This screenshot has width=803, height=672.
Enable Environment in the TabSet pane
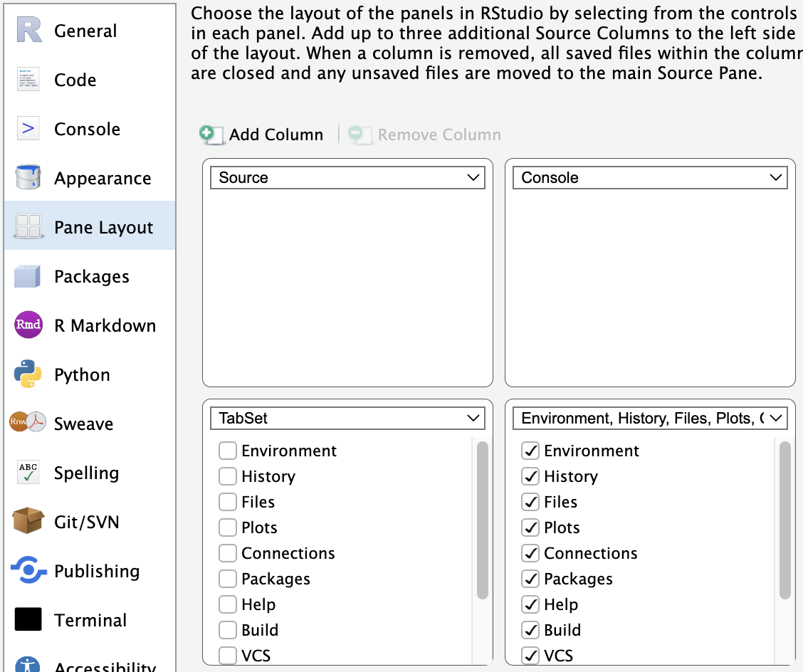coord(228,451)
